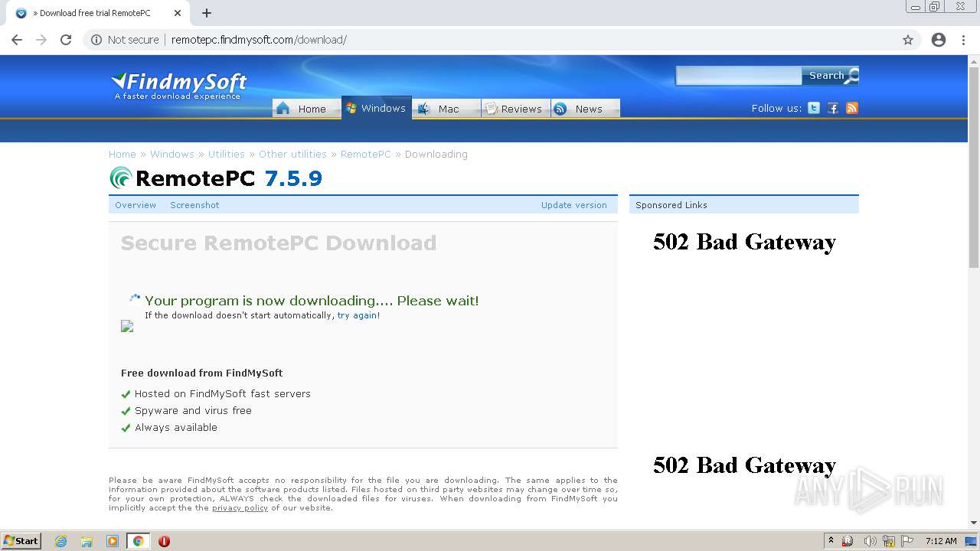This screenshot has height=551, width=980.
Task: Open the volume speaker tray icon
Action: coord(870,541)
